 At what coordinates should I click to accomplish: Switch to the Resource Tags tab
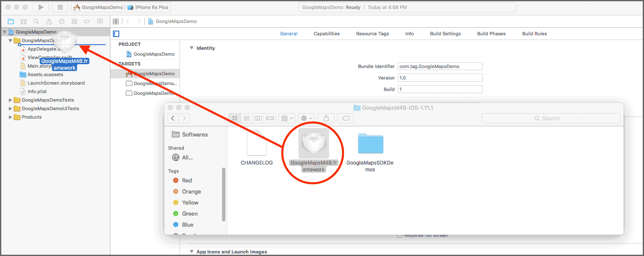[x=372, y=34]
